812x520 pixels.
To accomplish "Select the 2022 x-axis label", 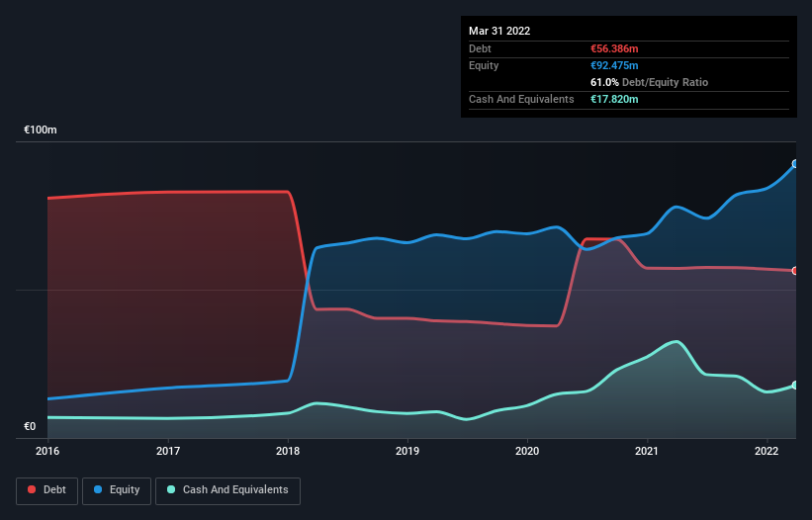I will tap(767, 451).
